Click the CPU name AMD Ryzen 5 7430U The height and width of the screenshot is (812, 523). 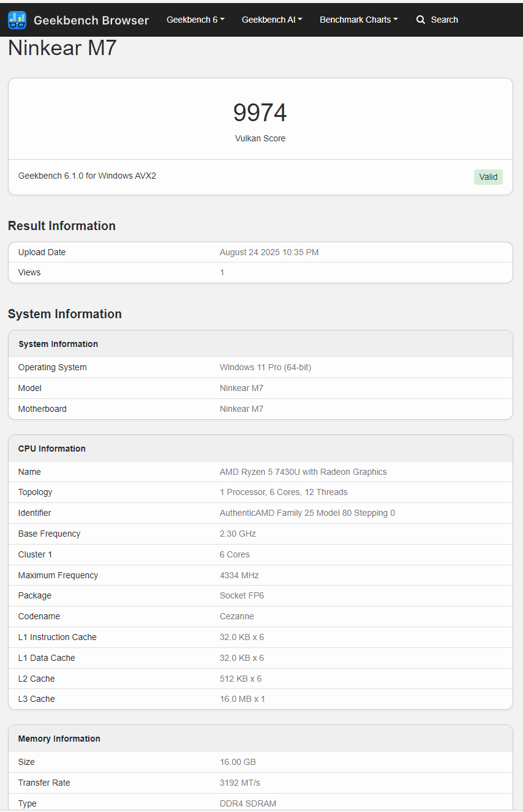pos(303,472)
